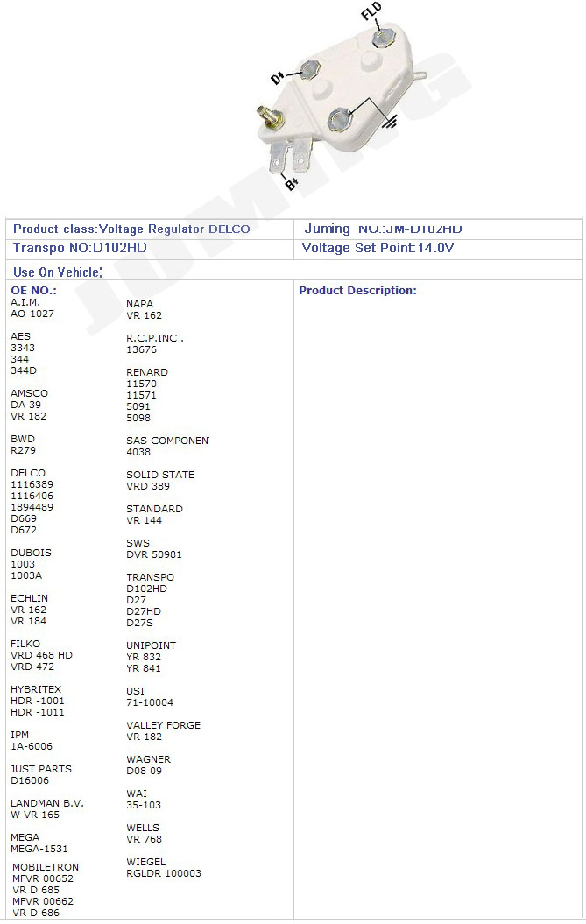The height and width of the screenshot is (924, 586).
Task: Select 'Voltage Set Point:14.0V' cell
Action: click(438, 248)
